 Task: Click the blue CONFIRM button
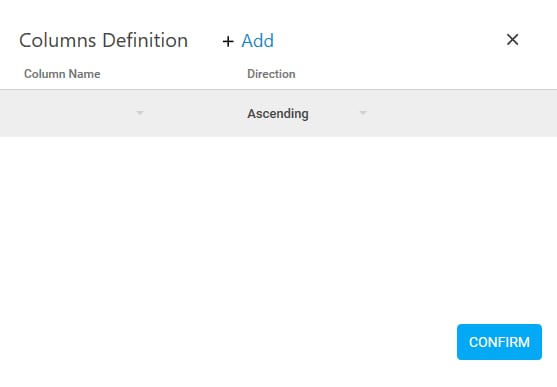pos(499,342)
